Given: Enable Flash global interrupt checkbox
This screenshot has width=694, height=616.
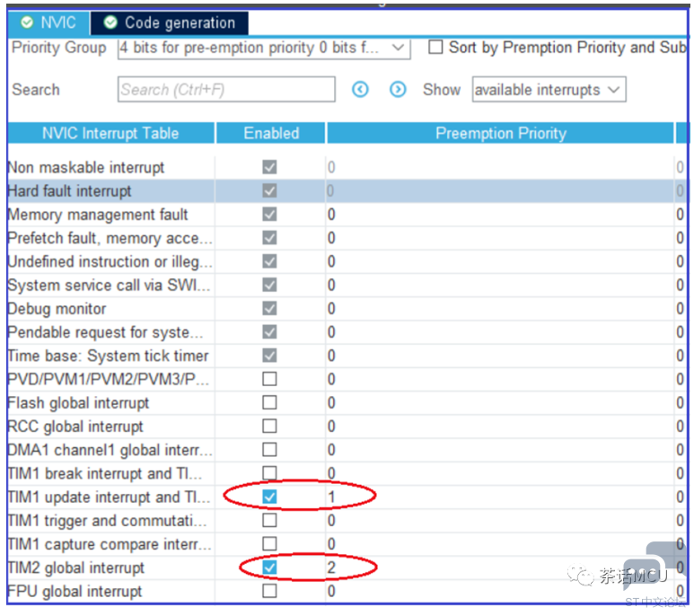Looking at the screenshot, I should [269, 402].
